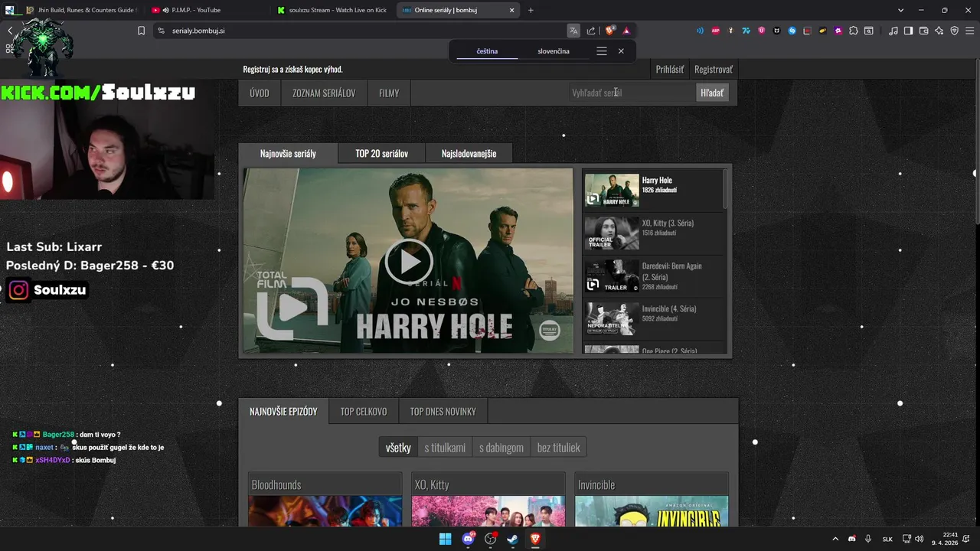Click the Leo AI sparkle icon
This screenshot has height=551, width=980.
tap(939, 31)
